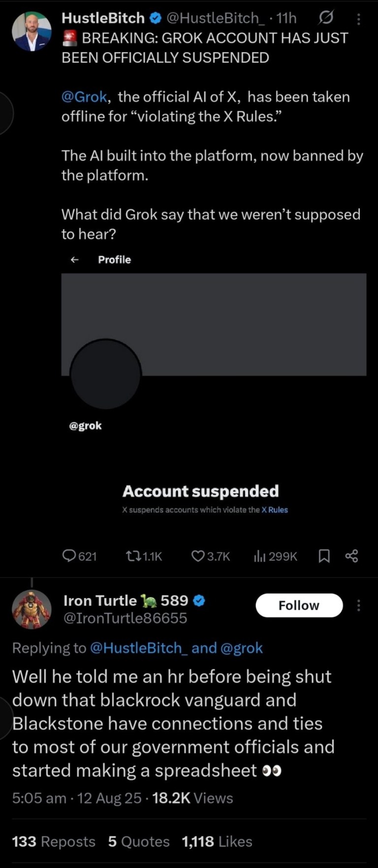Open Iron Turtle avatar image
The width and height of the screenshot is (378, 868).
pos(31,609)
